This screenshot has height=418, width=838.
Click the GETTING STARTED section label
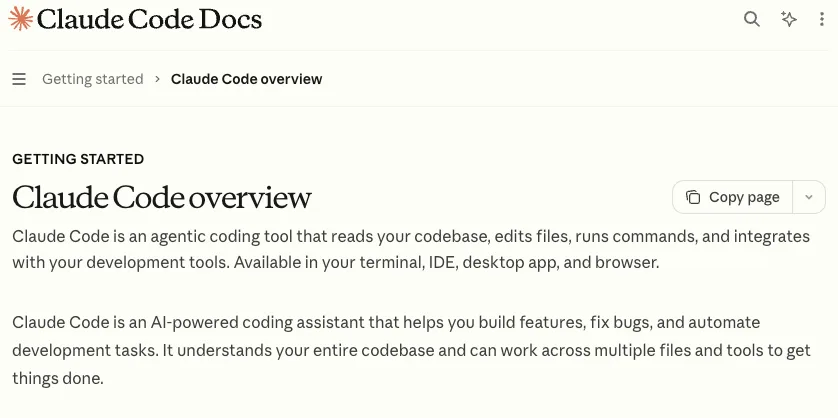click(x=78, y=159)
